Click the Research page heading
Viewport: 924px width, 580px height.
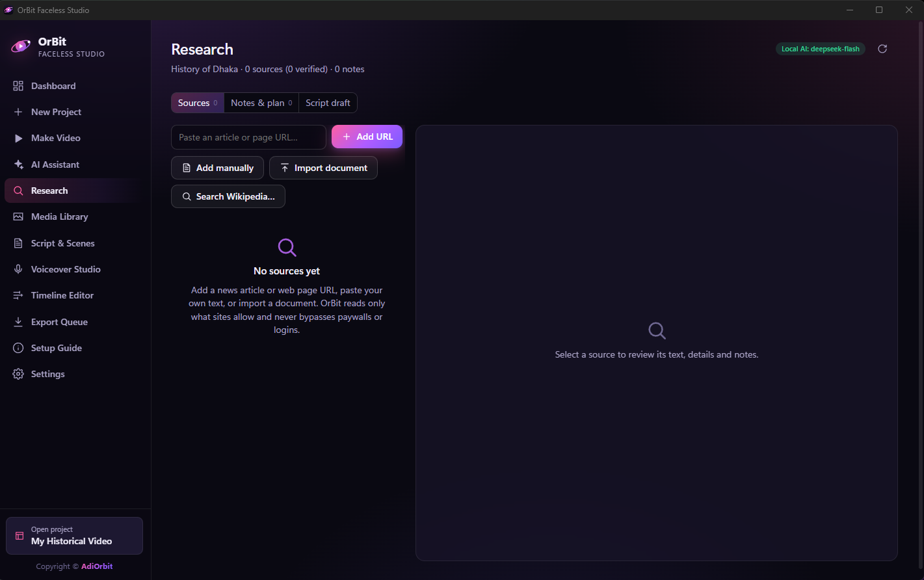tap(202, 49)
